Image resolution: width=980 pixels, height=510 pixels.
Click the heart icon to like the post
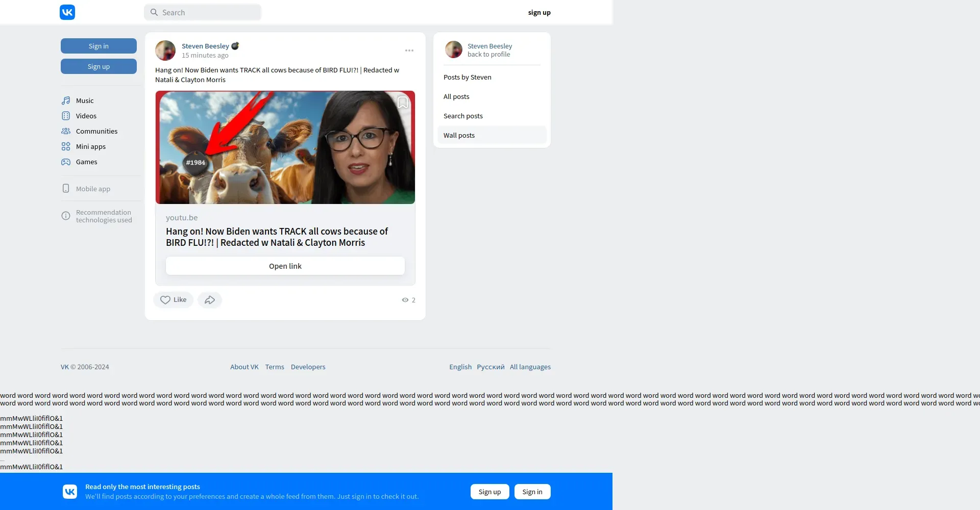[x=165, y=300]
